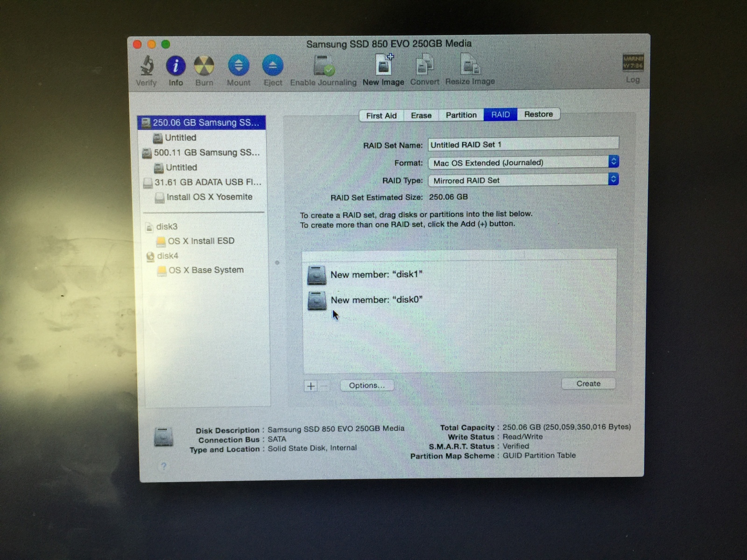
Task: Click the Options... button
Action: pyautogui.click(x=367, y=385)
